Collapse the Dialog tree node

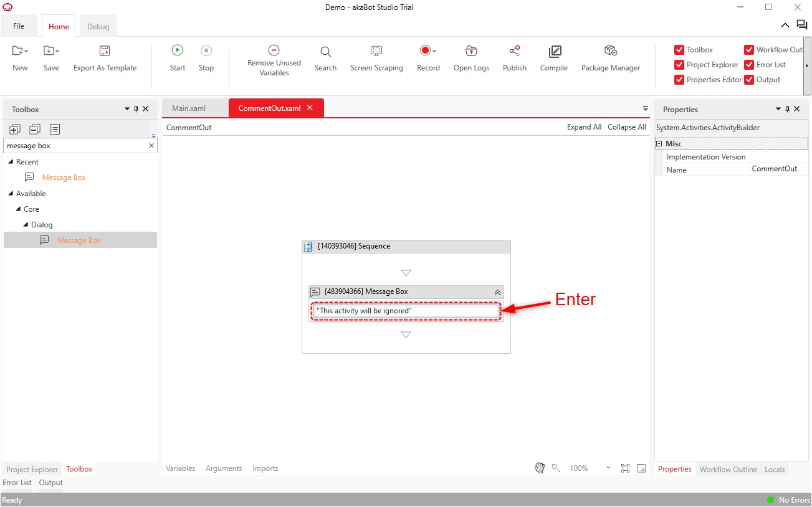(x=26, y=225)
